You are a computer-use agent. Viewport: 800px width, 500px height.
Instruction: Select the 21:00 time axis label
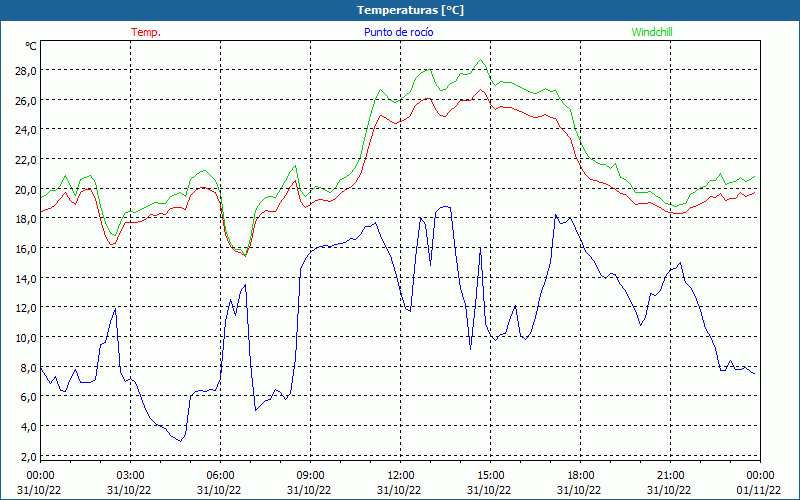tap(670, 475)
